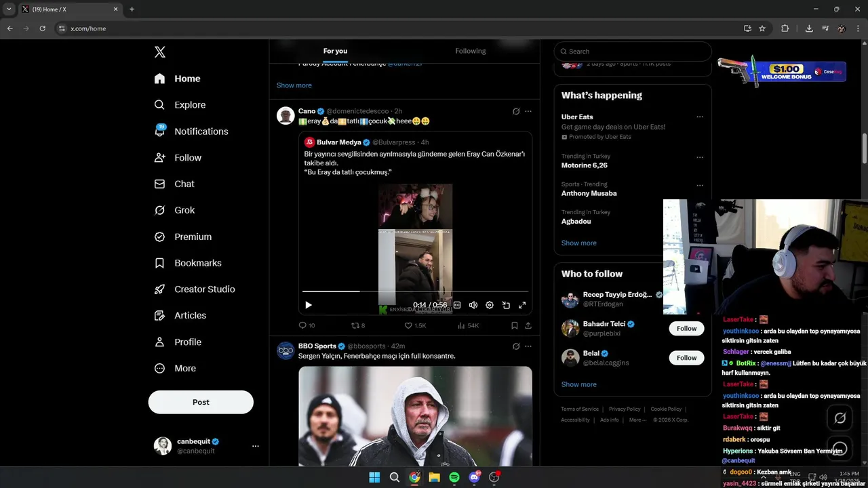Screen dimensions: 868x488
Task: Open options for the Anthony Musaba trend
Action: (x=700, y=185)
